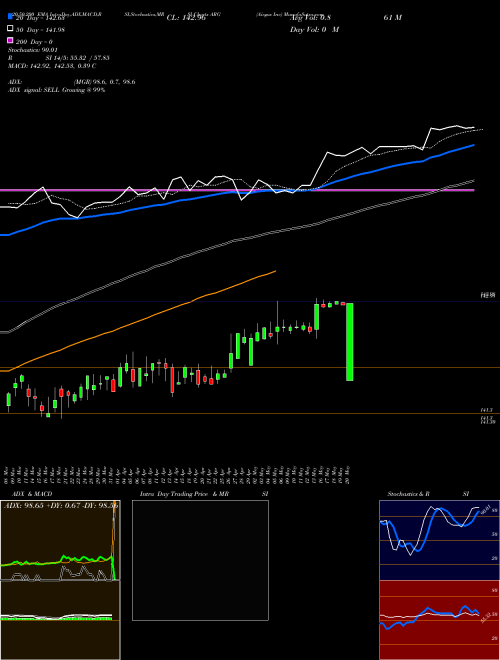Click the "Stochastics: 99.01" reading
500x660 pixels.
(x=32, y=50)
